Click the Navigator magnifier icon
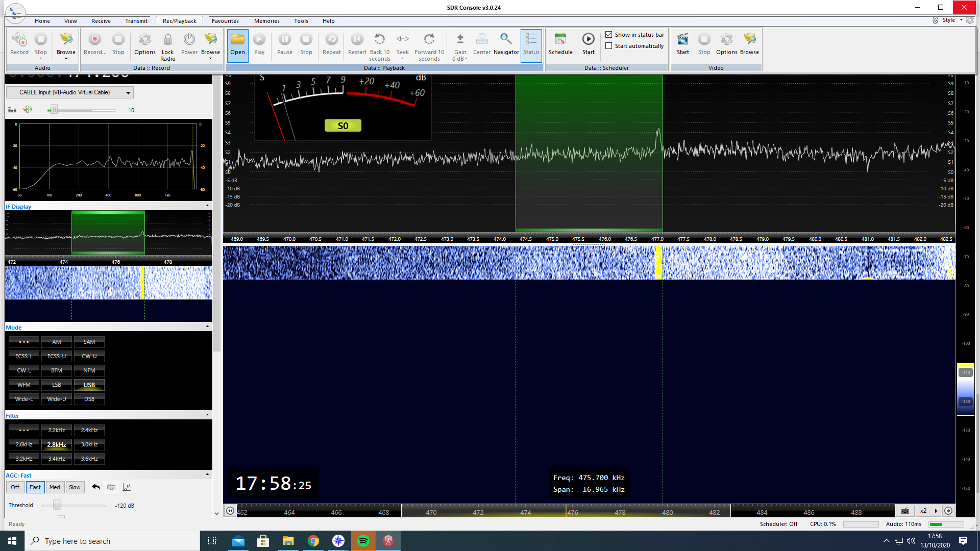980x551 pixels. pos(506,40)
